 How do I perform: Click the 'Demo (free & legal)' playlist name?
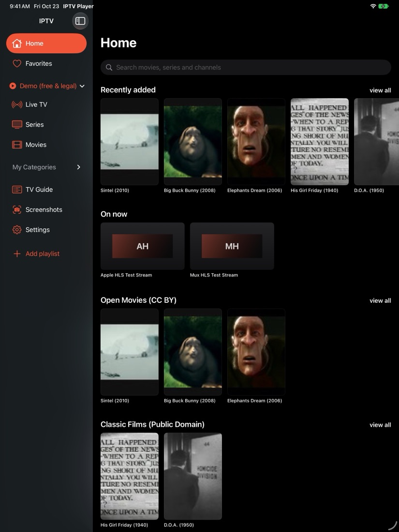point(48,86)
